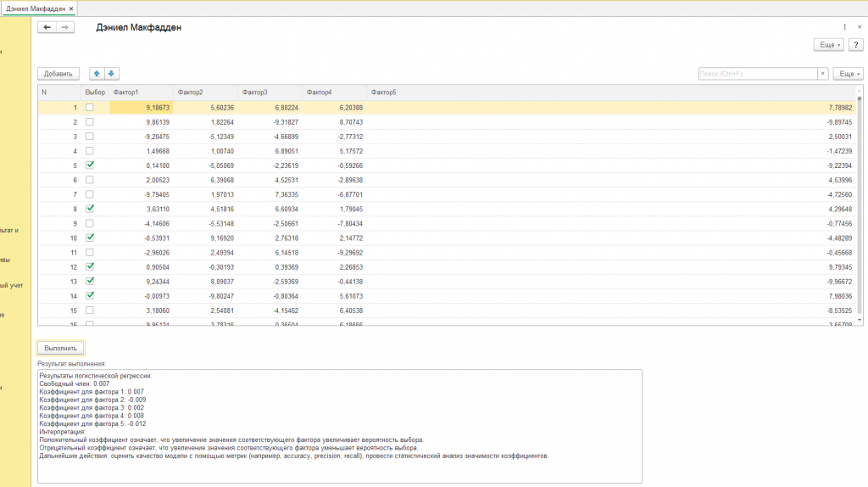Click the table vertical scrollbar thumb
Image resolution: width=868 pixels, height=487 pixels.
point(860,205)
